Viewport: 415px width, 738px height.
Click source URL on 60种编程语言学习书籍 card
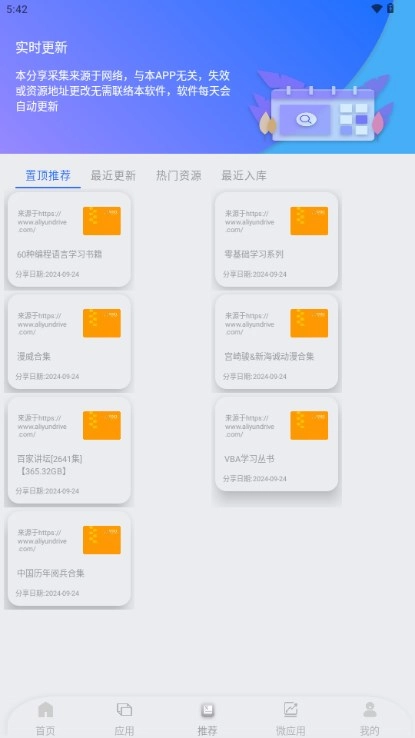pos(42,221)
